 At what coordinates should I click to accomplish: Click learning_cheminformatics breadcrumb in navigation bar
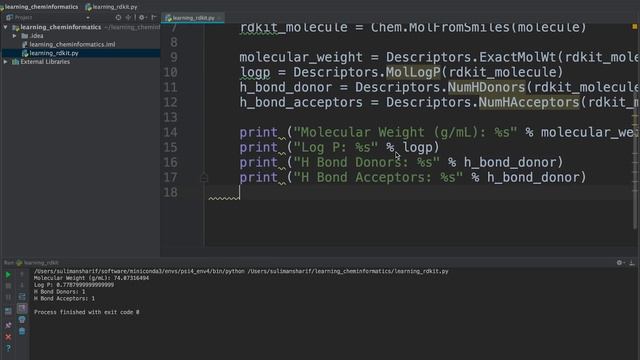point(41,7)
